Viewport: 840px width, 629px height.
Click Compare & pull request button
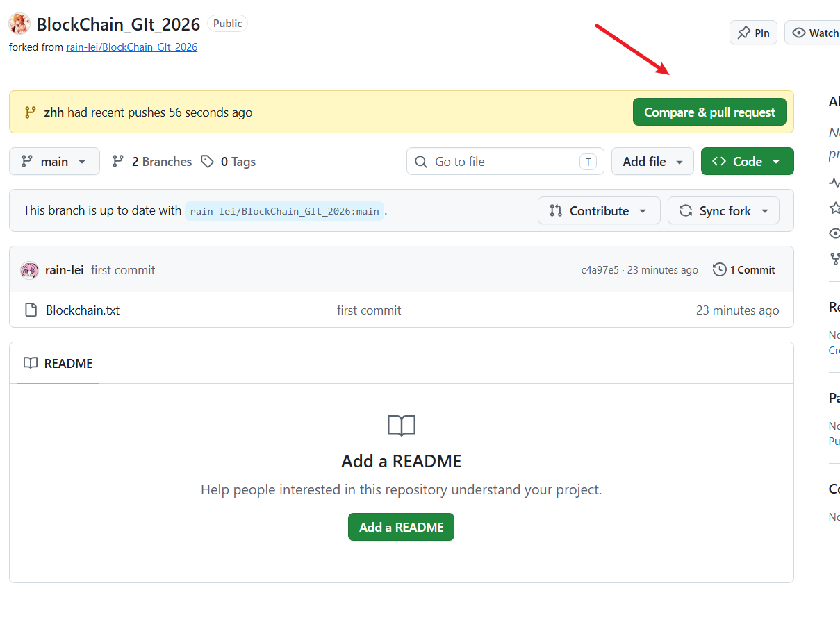[x=709, y=112]
